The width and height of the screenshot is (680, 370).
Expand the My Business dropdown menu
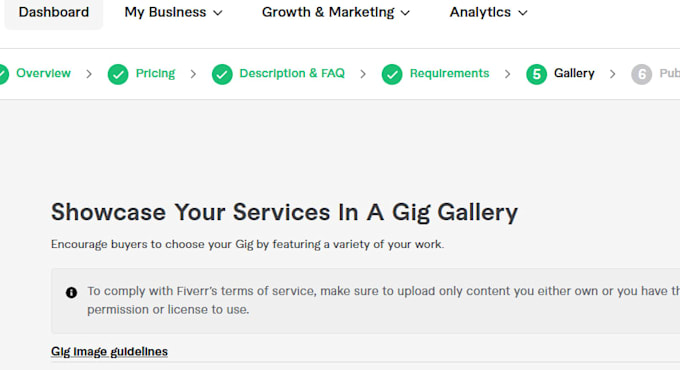pyautogui.click(x=173, y=13)
